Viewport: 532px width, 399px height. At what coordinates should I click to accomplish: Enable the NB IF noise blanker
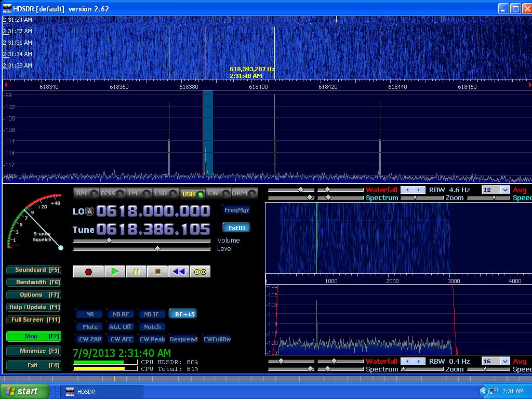tap(151, 314)
